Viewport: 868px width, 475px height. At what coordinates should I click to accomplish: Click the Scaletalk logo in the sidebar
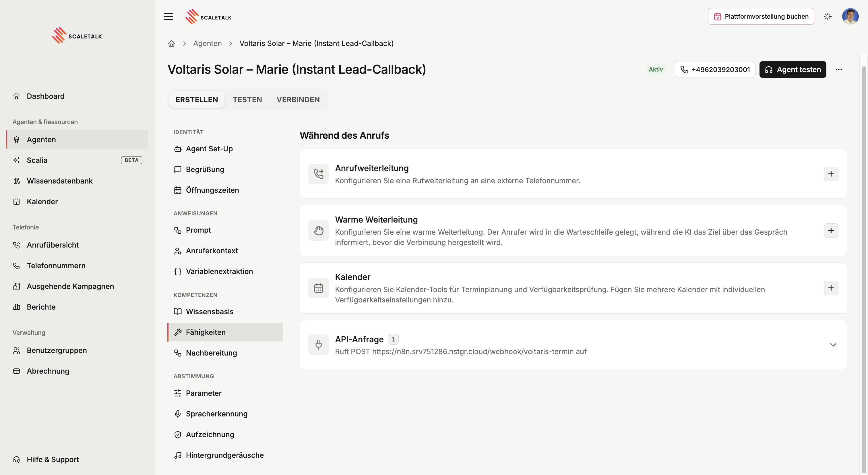pyautogui.click(x=77, y=35)
